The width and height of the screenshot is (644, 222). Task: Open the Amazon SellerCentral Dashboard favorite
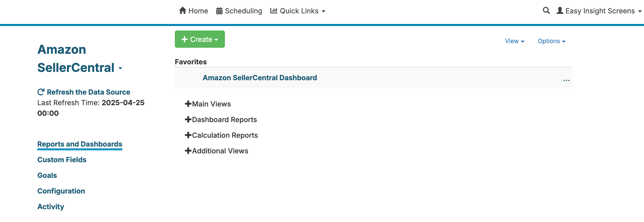(x=260, y=77)
